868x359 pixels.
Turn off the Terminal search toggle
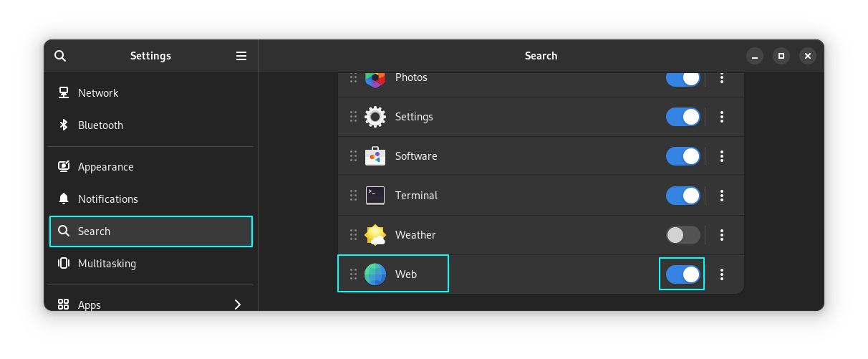pos(683,196)
